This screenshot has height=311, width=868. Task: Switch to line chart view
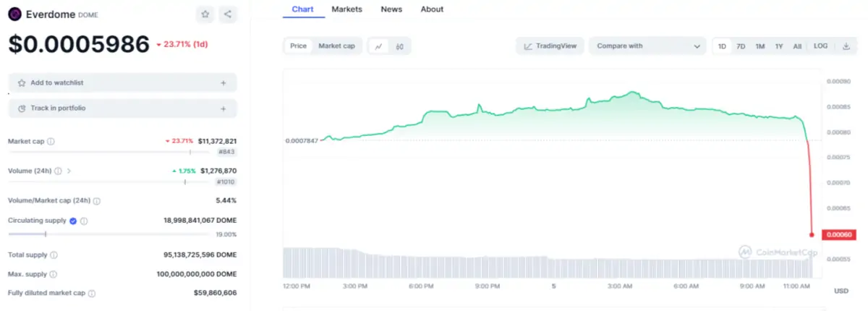[x=378, y=46]
